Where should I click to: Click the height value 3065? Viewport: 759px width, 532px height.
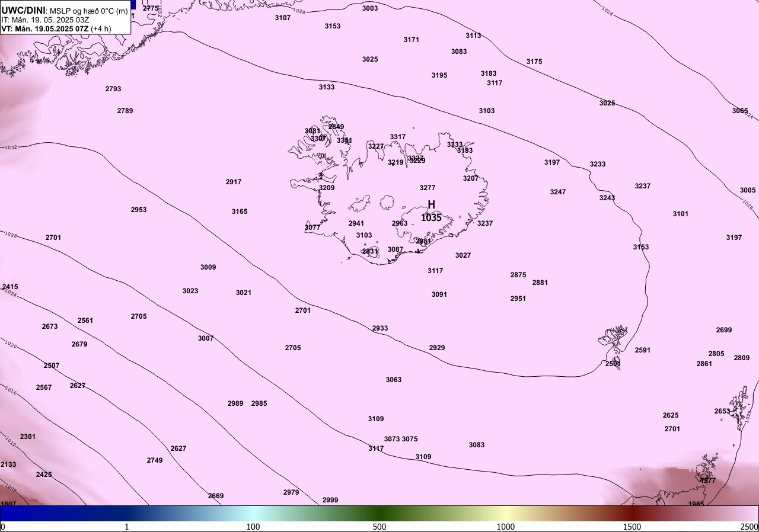740,111
